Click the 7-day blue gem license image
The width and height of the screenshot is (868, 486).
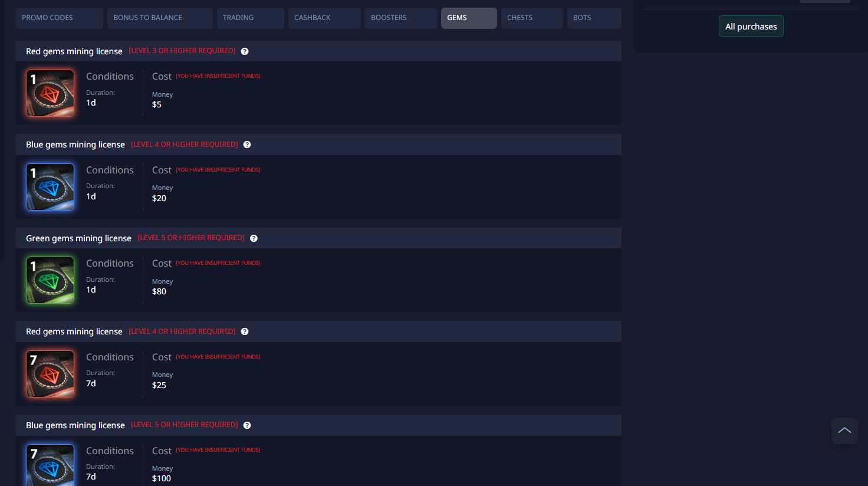(50, 465)
